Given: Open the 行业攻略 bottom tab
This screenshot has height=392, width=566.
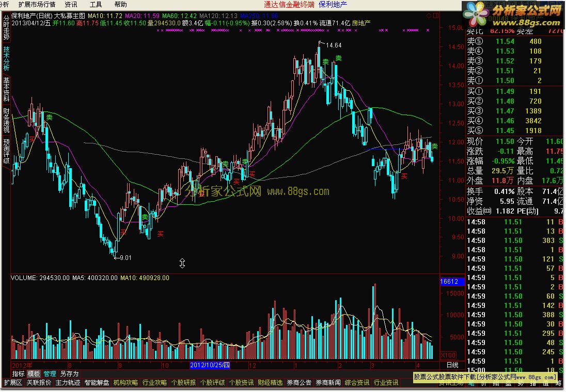Looking at the screenshot, I should 154,383.
